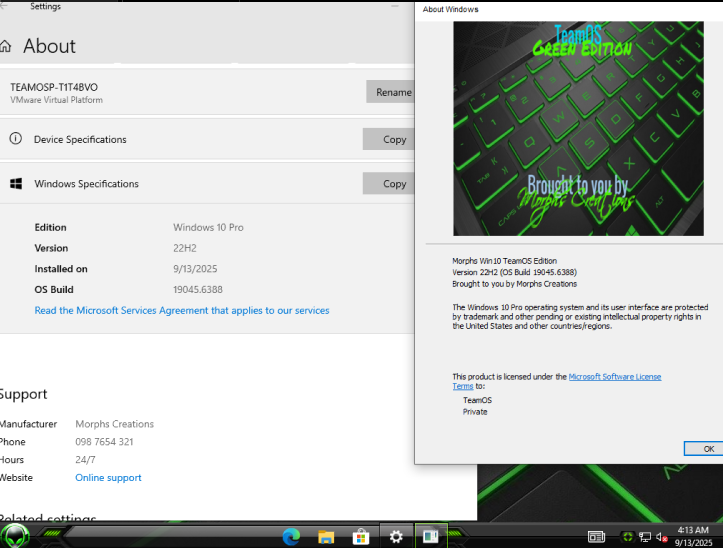
Task: Copy the Windows Specifications
Action: 389,184
